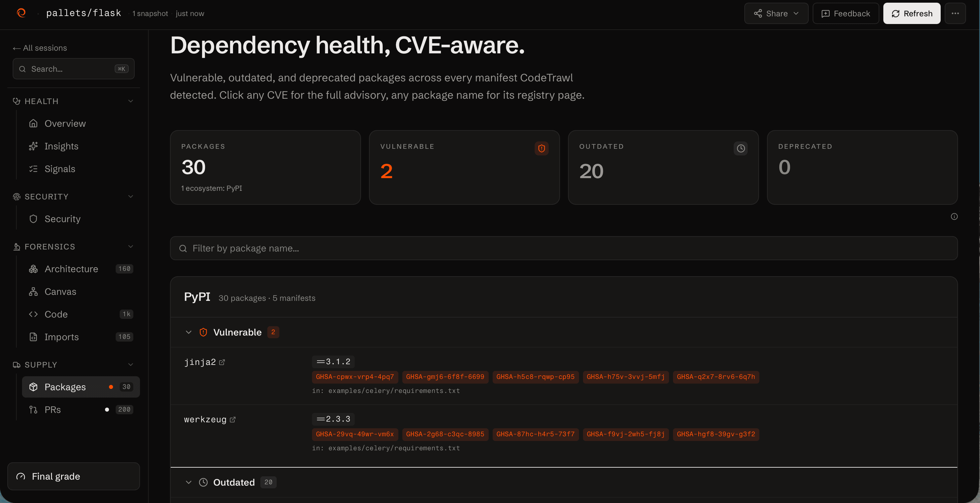Click the shield icon on Vulnerable card
The image size is (980, 503).
click(x=541, y=148)
